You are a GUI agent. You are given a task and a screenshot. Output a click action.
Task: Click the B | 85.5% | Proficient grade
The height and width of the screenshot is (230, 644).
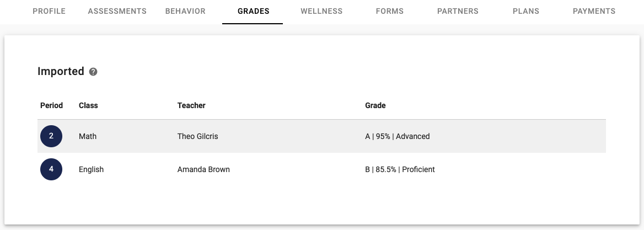[400, 170]
